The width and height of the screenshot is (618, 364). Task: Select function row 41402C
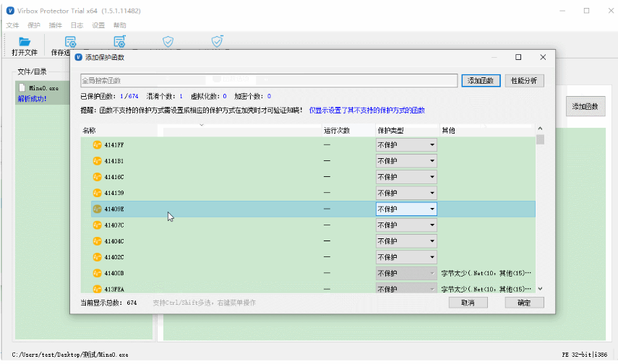[x=313, y=257]
